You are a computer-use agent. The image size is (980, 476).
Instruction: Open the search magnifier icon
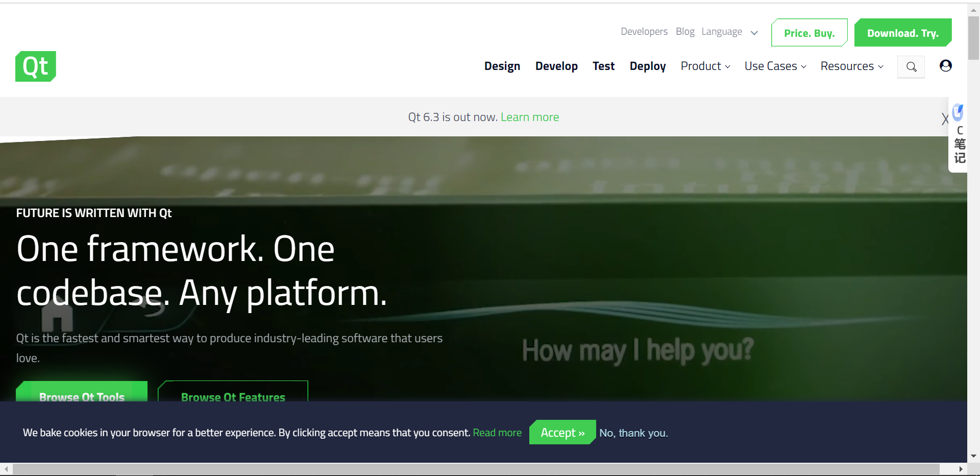click(911, 67)
